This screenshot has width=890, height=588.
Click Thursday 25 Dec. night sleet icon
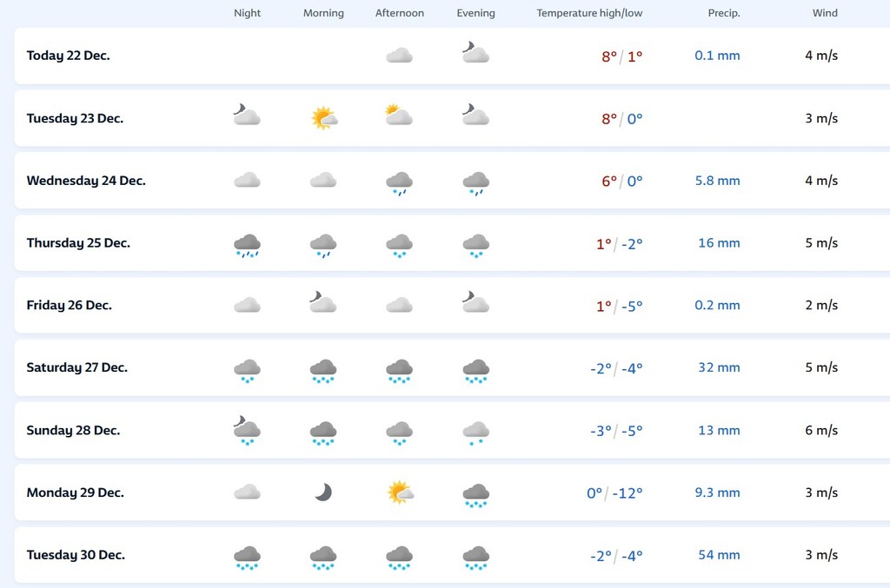click(247, 245)
